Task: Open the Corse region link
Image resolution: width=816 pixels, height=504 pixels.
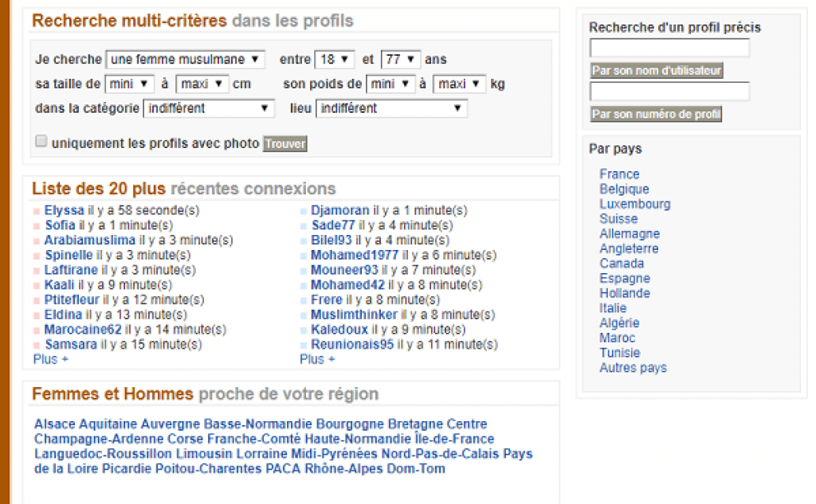Action: 185,439
